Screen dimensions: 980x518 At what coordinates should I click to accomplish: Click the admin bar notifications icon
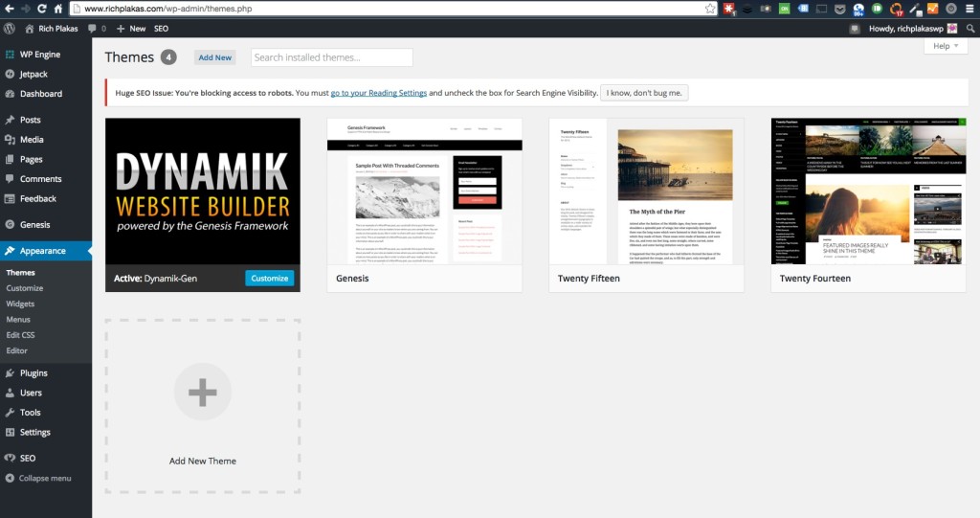click(855, 28)
